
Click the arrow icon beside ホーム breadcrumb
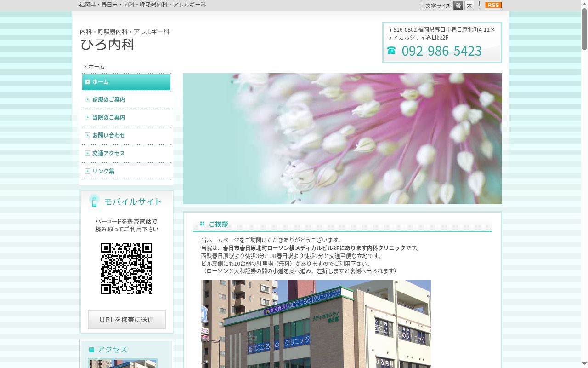pyautogui.click(x=85, y=67)
